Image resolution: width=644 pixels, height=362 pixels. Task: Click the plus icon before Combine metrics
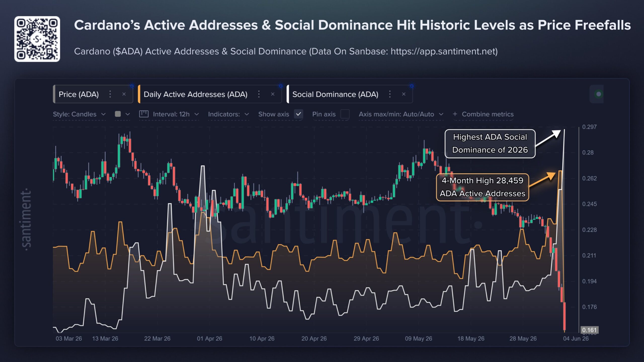tap(455, 114)
